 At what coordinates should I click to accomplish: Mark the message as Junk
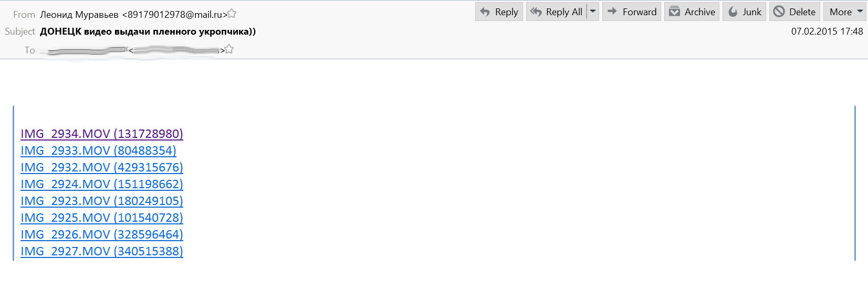[745, 12]
